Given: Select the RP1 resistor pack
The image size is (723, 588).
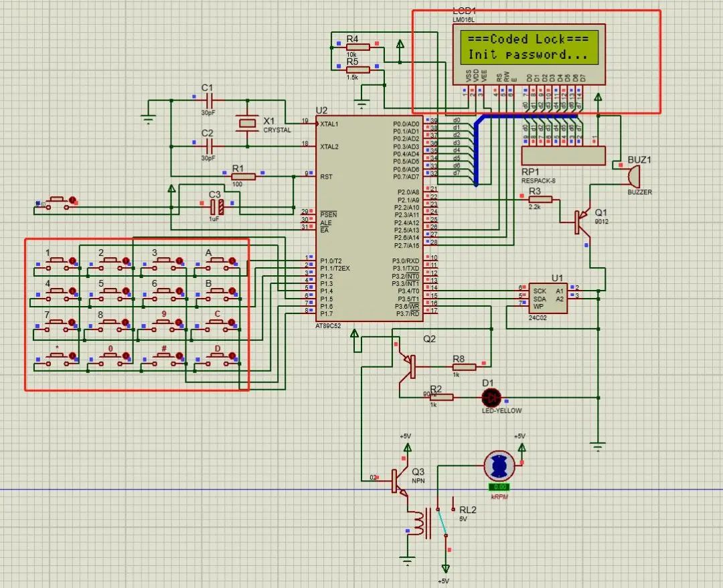Looking at the screenshot, I should coord(563,155).
